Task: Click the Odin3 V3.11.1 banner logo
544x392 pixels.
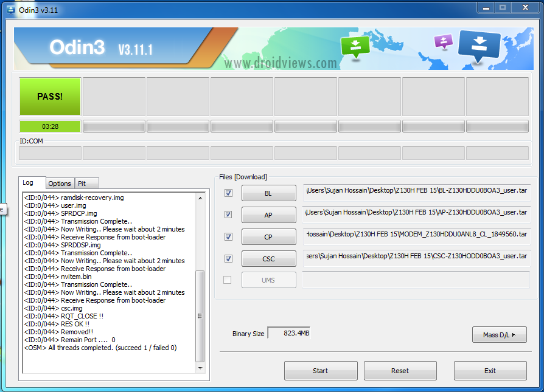Action: (101, 47)
